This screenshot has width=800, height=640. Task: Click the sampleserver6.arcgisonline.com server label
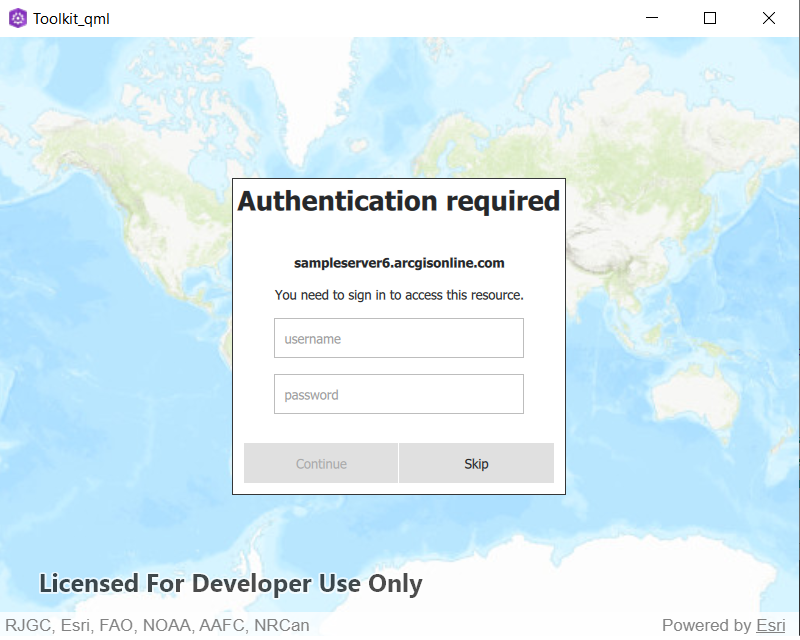tap(398, 263)
